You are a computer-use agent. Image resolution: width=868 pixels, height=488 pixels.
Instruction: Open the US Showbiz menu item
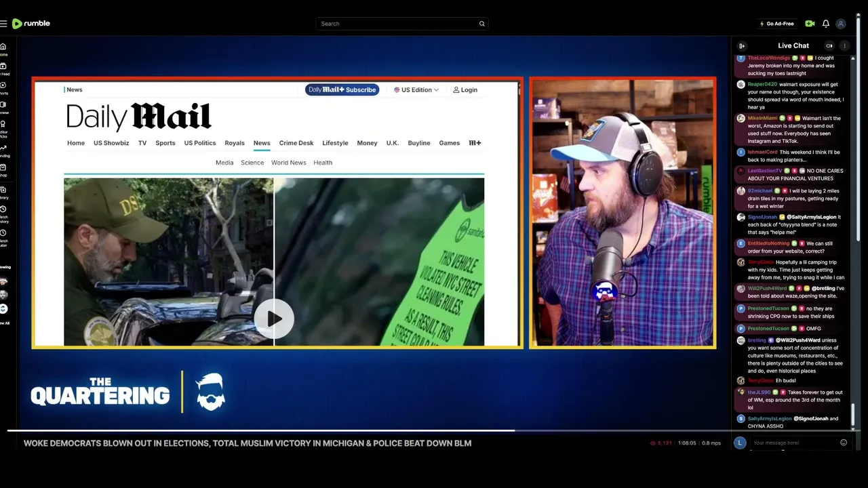pyautogui.click(x=111, y=143)
